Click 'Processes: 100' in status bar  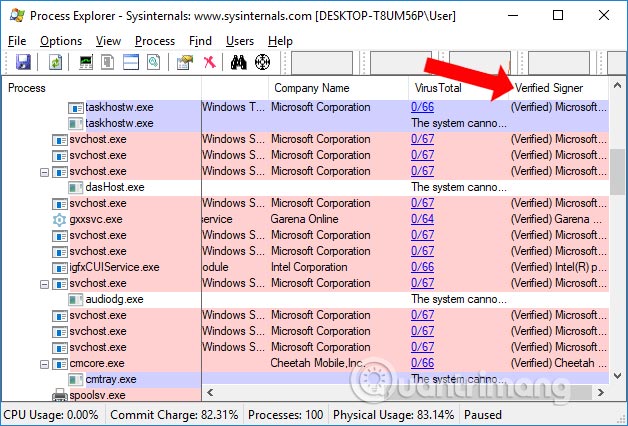[286, 415]
